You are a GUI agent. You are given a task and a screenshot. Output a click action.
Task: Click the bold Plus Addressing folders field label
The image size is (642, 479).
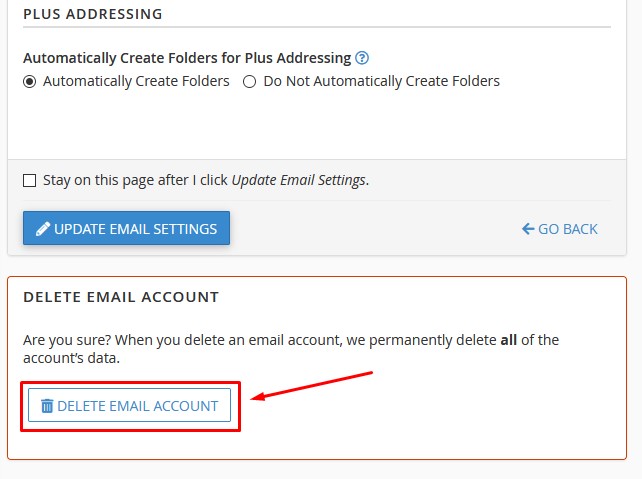(186, 58)
